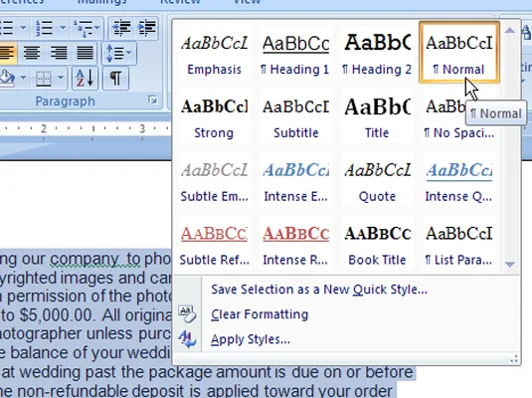Open the Line Spacing dropdown
532x398 pixels.
click(x=119, y=53)
